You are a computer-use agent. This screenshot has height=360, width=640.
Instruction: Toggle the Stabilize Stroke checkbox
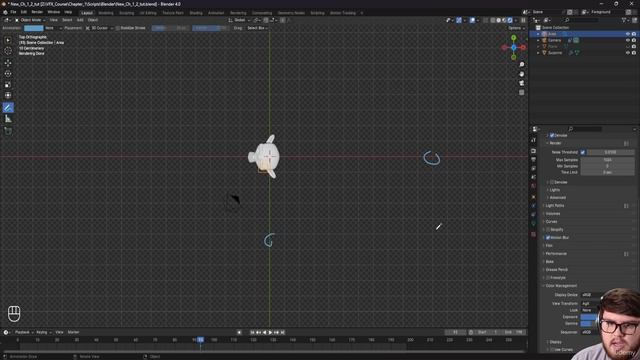(118, 28)
